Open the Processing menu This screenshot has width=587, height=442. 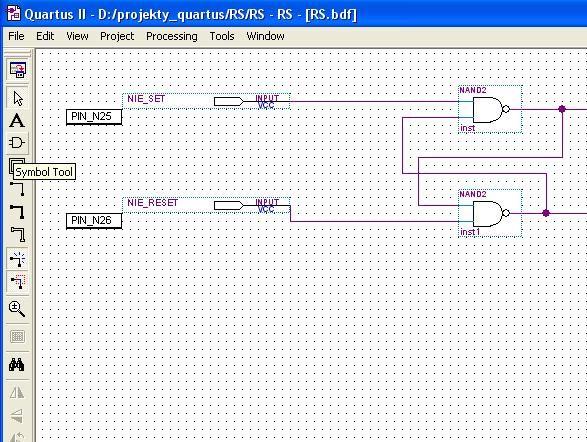[x=171, y=36]
